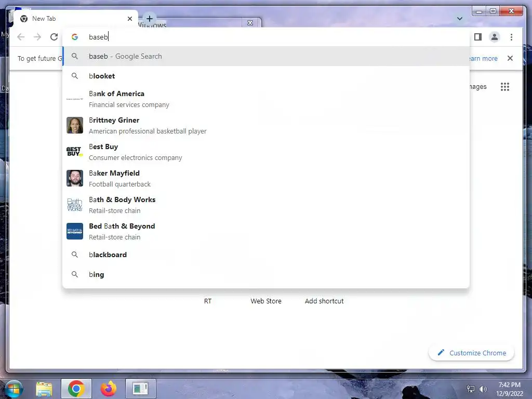Launch Firefox from the taskbar
Viewport: 532px width, 399px height.
click(x=109, y=389)
